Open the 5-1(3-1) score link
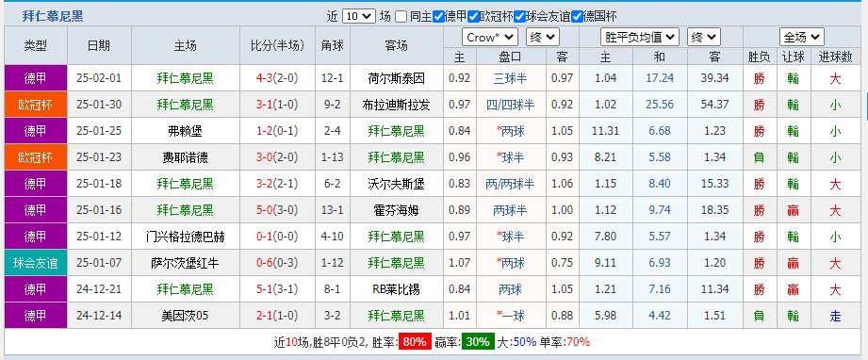Viewport: 868px width, 360px height. 277,289
